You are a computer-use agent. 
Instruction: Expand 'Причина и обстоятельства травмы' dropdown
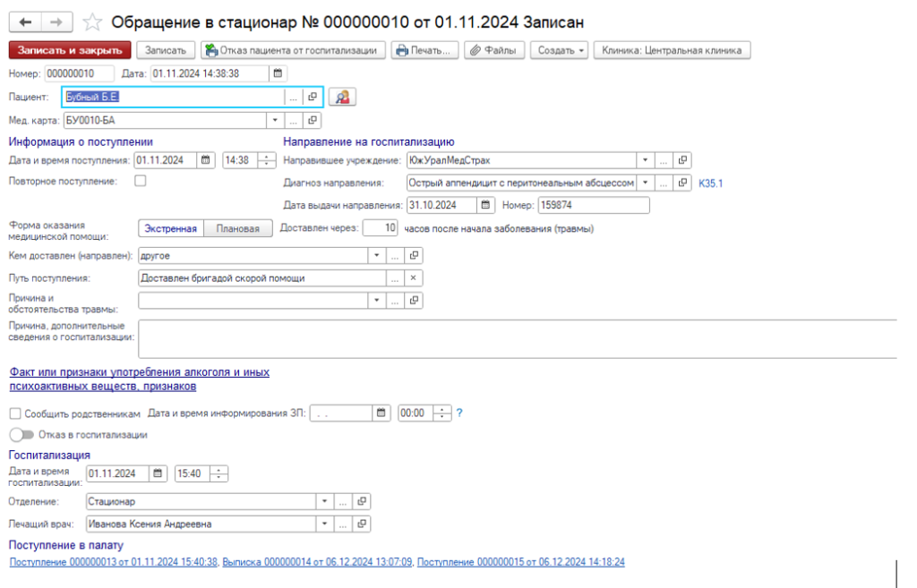pos(377,301)
